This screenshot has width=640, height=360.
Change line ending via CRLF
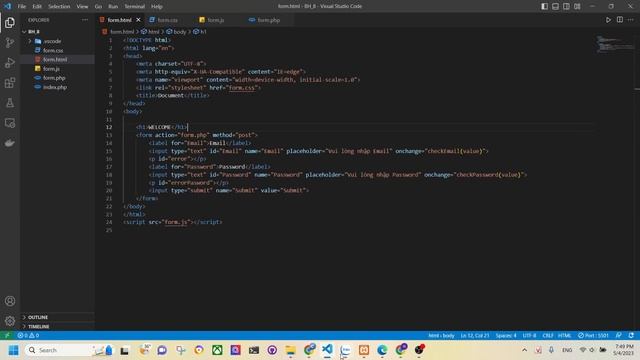(548, 336)
